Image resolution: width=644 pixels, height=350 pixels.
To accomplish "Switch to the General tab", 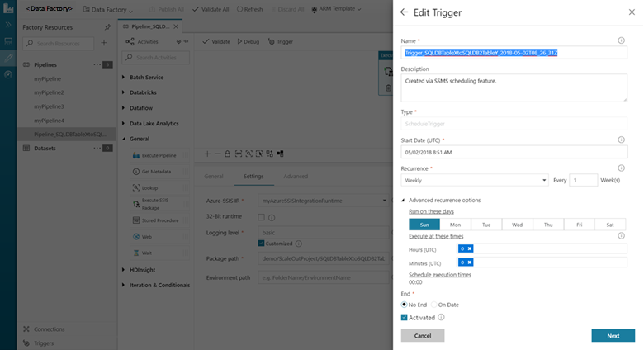I will click(214, 176).
